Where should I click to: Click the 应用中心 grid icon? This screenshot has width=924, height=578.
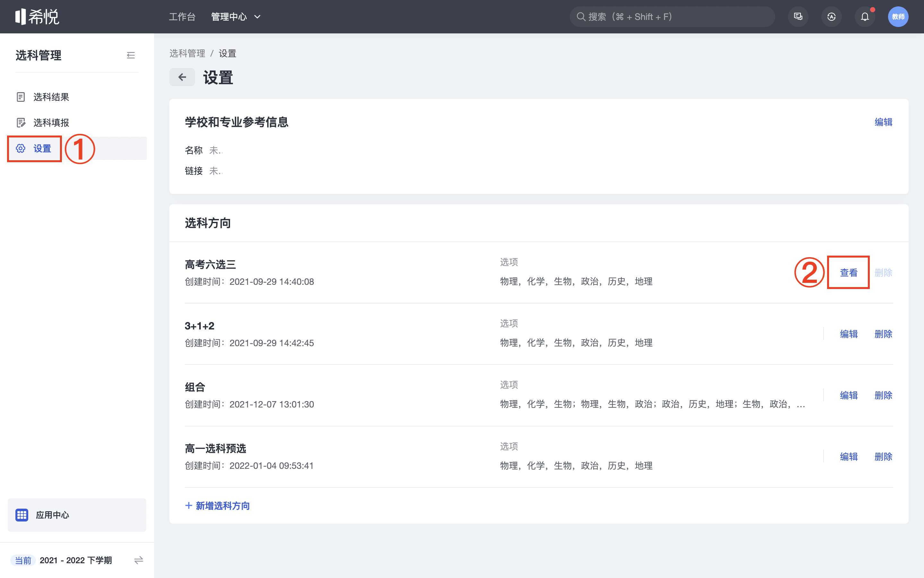point(22,515)
